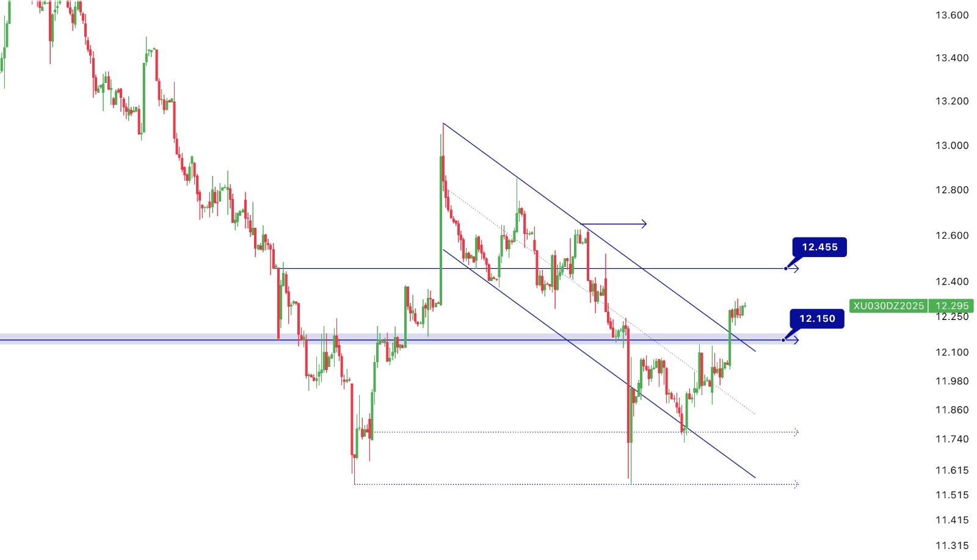Click arrowhead ending the 12.150 horizontal line

coord(796,340)
